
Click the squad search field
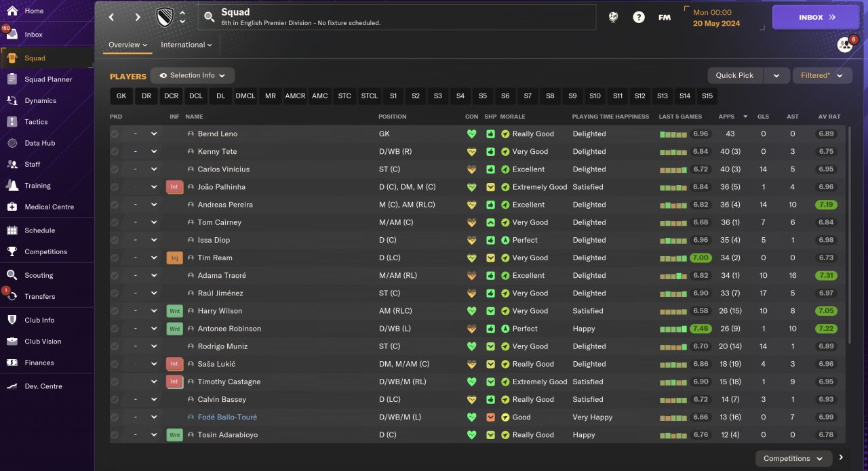(x=397, y=18)
